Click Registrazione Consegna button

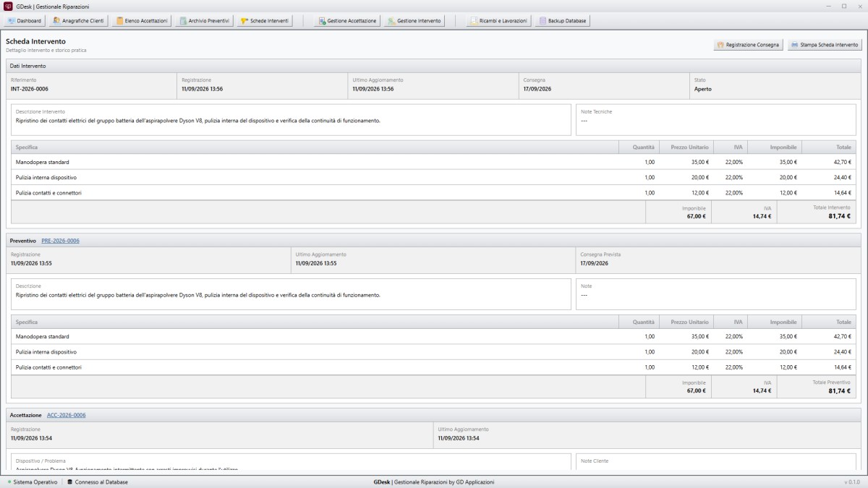(x=748, y=45)
